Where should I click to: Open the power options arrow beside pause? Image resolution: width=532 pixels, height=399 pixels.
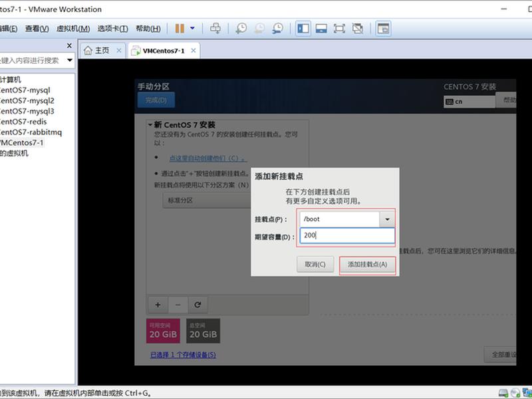[x=192, y=28]
